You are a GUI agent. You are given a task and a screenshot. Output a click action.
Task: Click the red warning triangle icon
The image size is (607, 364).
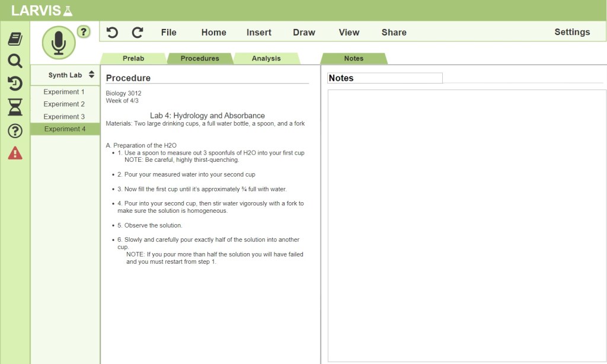[x=15, y=154]
